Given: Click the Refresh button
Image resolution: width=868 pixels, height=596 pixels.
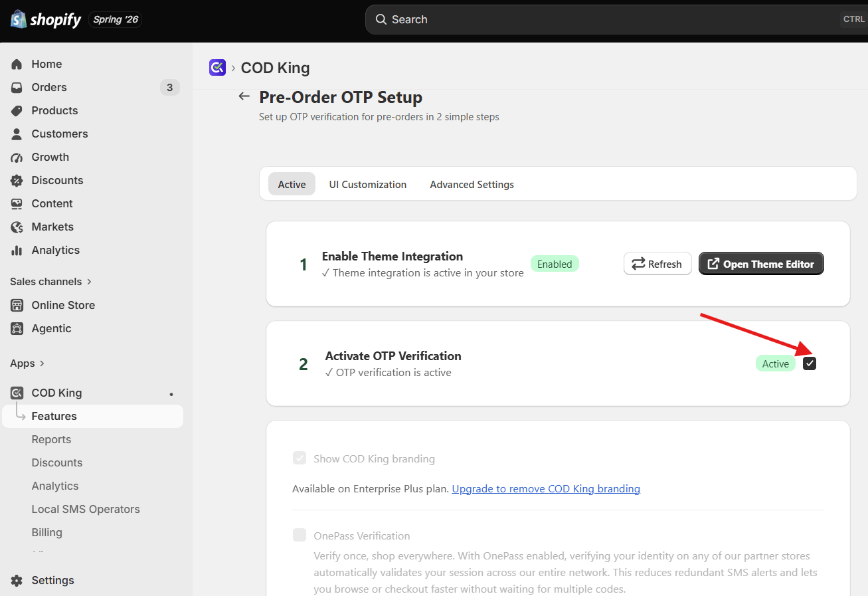Looking at the screenshot, I should [x=657, y=264].
